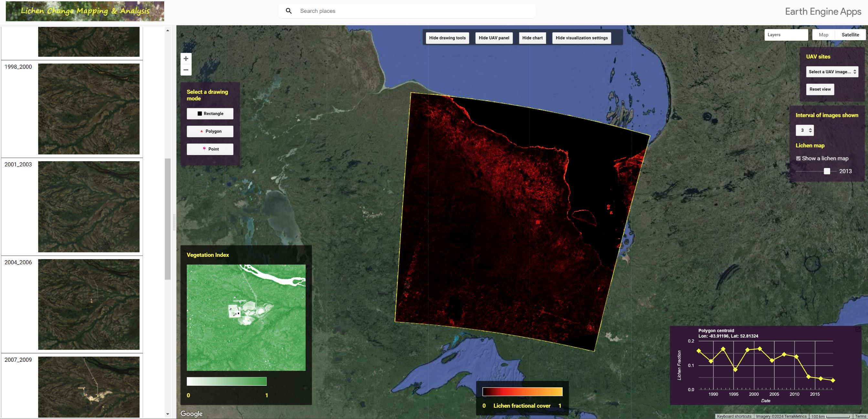Click the 2010 label on chart axis

(x=794, y=394)
